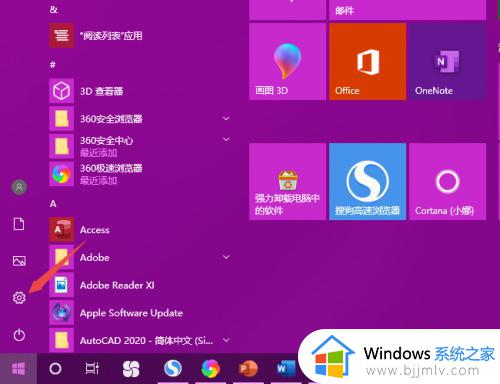Open PowerPoint from the taskbar
Image resolution: width=500 pixels, height=384 pixels.
point(248,369)
